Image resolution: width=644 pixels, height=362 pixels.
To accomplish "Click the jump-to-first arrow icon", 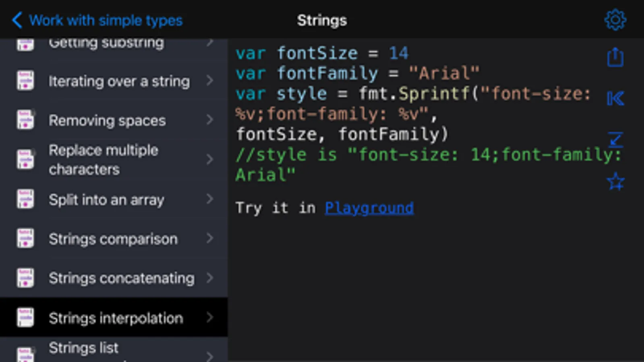I will (615, 99).
